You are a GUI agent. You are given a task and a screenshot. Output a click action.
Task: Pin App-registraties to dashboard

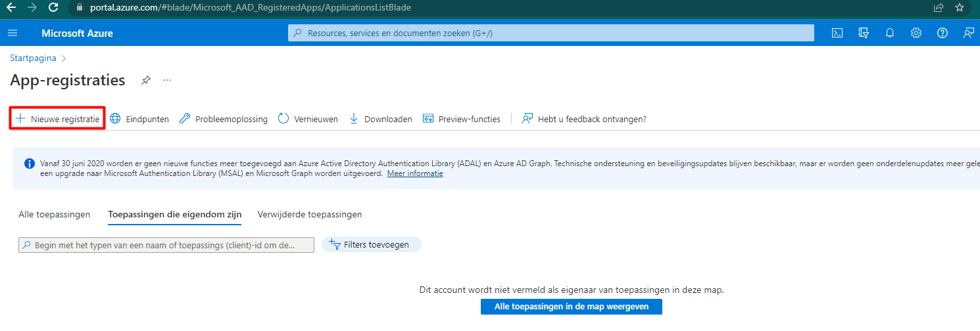coord(146,80)
